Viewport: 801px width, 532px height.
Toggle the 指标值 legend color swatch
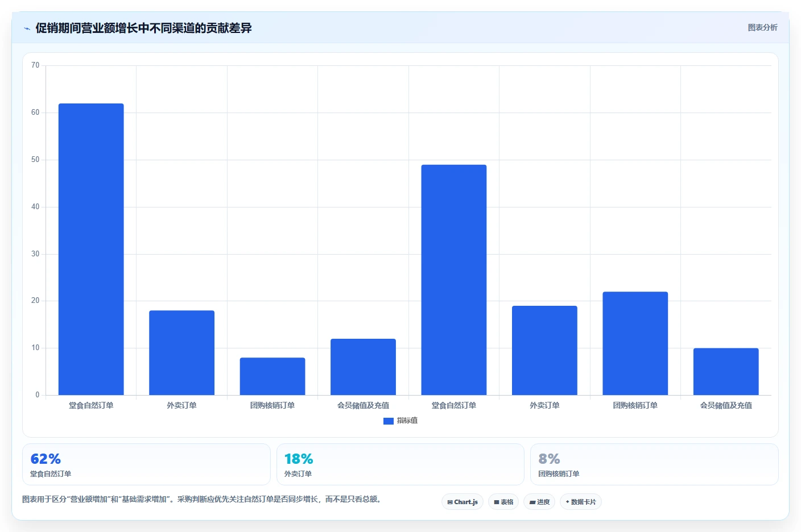click(x=389, y=421)
